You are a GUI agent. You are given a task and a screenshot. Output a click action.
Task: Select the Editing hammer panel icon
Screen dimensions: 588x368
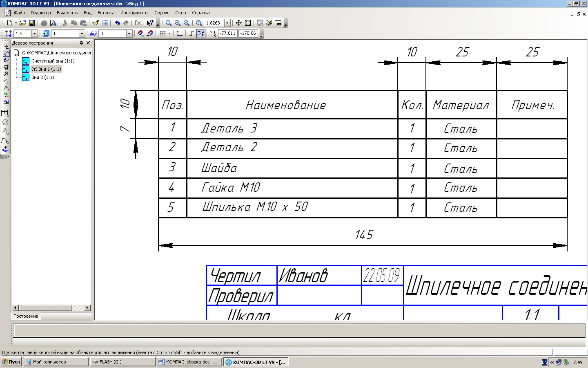(x=6, y=74)
